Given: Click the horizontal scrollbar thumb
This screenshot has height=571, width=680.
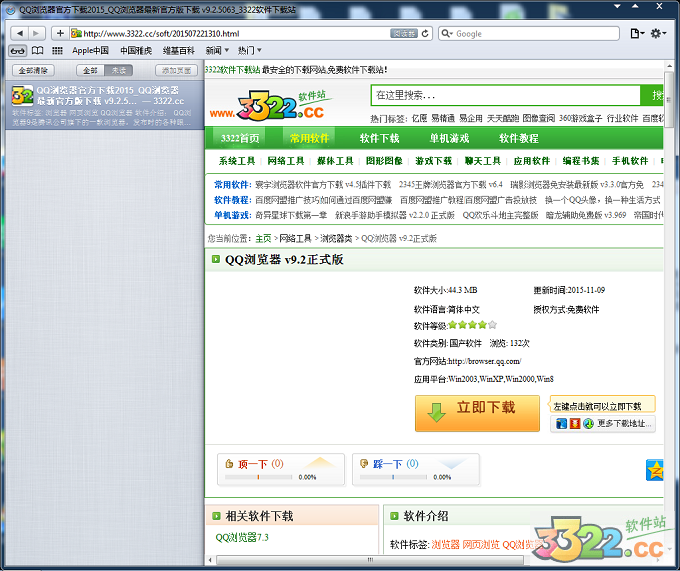Looking at the screenshot, I should click(370, 560).
